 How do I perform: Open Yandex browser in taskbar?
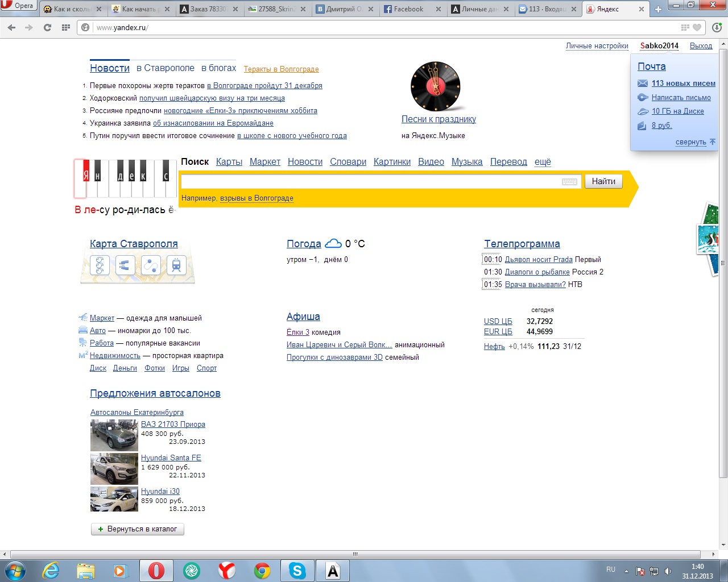pos(227,571)
